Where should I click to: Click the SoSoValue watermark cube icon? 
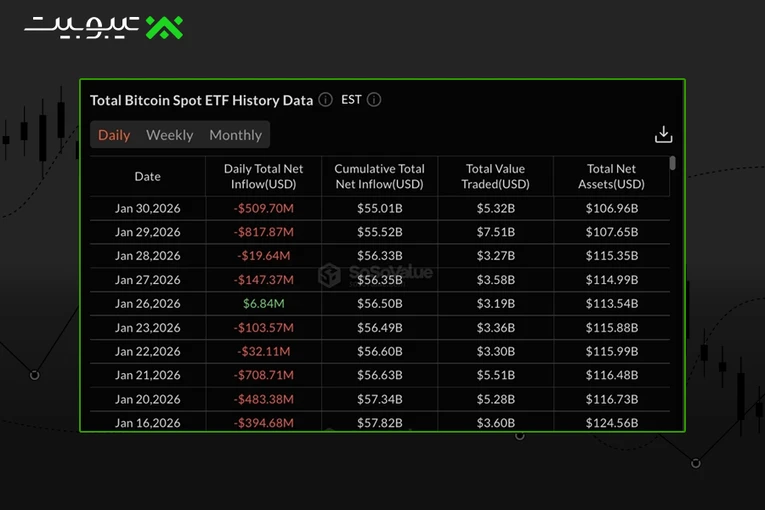[329, 275]
